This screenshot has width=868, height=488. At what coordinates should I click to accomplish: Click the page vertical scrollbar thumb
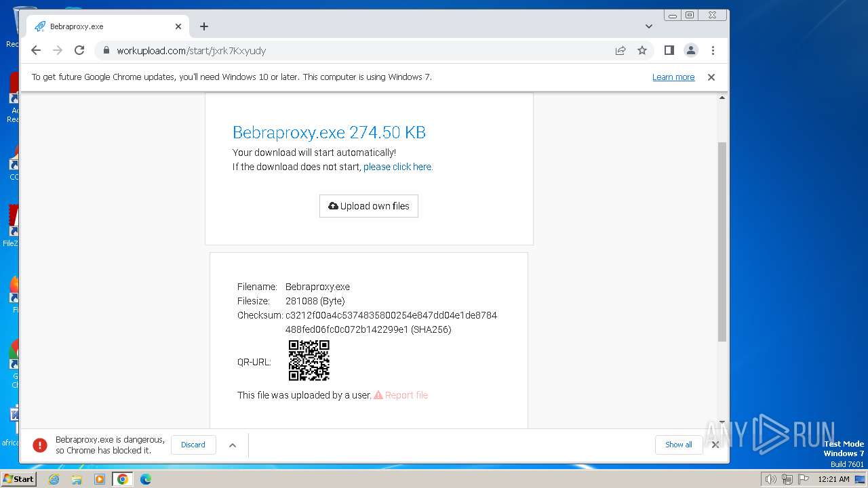click(722, 241)
